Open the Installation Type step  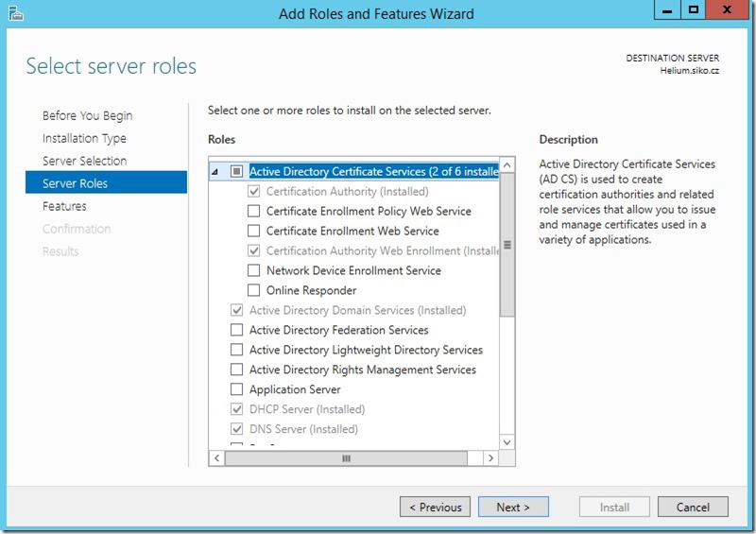(x=84, y=138)
